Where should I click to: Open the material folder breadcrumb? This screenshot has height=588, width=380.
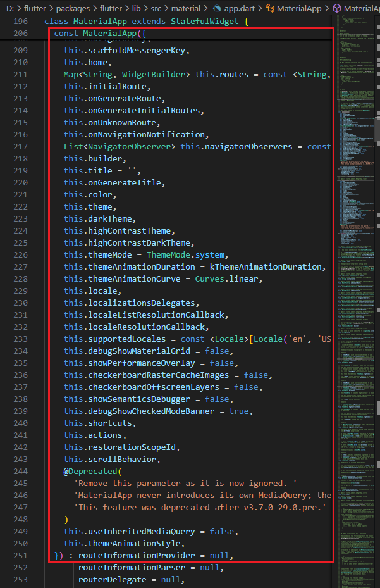(x=186, y=8)
